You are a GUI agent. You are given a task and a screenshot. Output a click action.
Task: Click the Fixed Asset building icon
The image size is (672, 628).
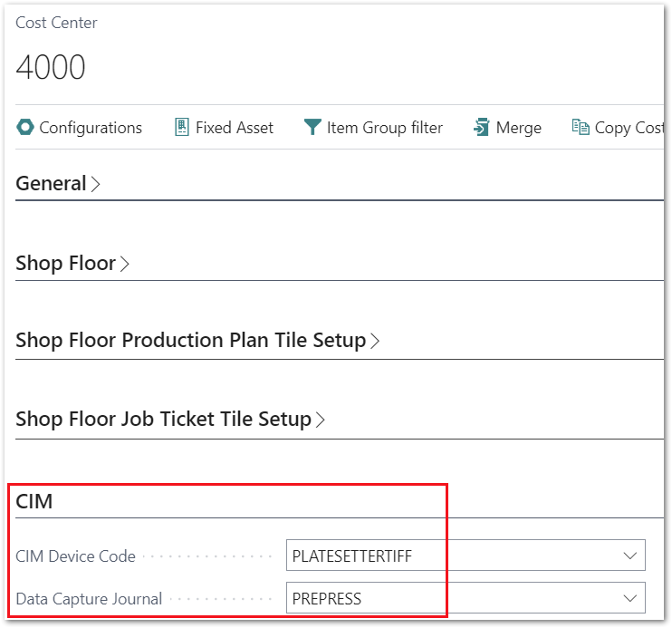tap(182, 128)
